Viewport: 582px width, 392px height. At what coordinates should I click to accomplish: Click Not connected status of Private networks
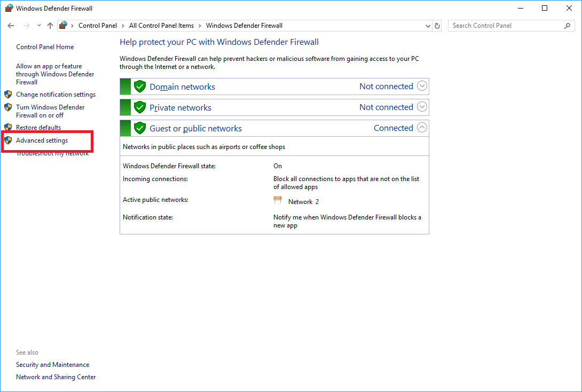click(x=386, y=107)
